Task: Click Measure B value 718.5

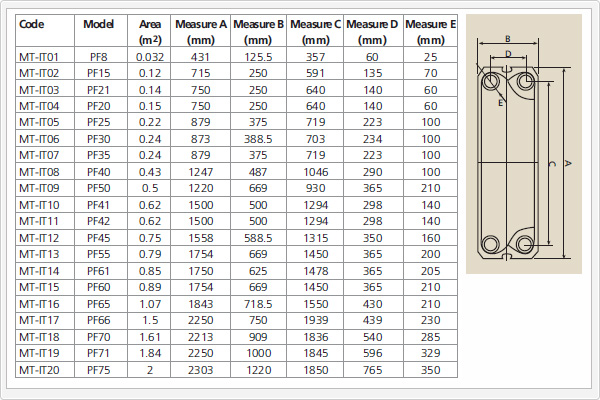Action: (x=258, y=304)
